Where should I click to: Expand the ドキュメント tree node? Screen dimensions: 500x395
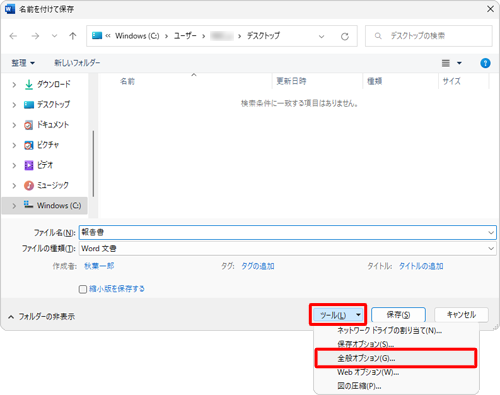point(14,125)
